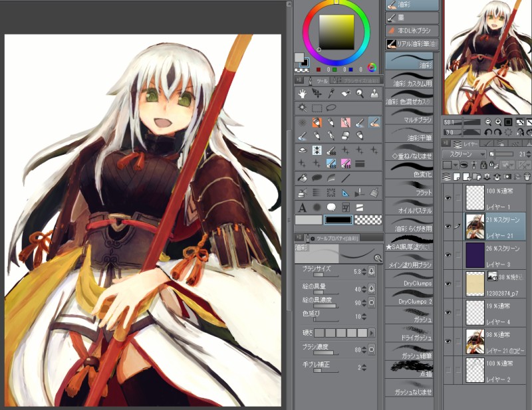Viewport: 532px width, 410px height.
Task: Hide layer レイヤー 1 via eye icon
Action: (x=448, y=198)
